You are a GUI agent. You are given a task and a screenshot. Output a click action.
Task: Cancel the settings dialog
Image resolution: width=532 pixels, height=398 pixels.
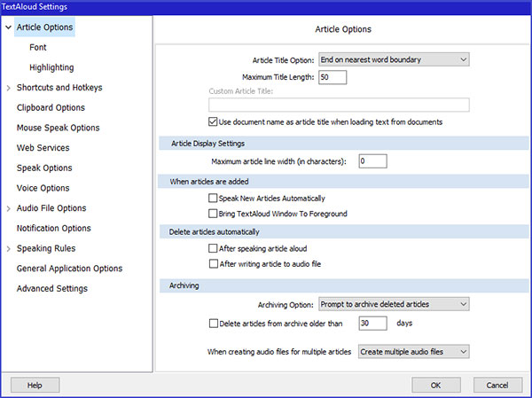point(497,385)
